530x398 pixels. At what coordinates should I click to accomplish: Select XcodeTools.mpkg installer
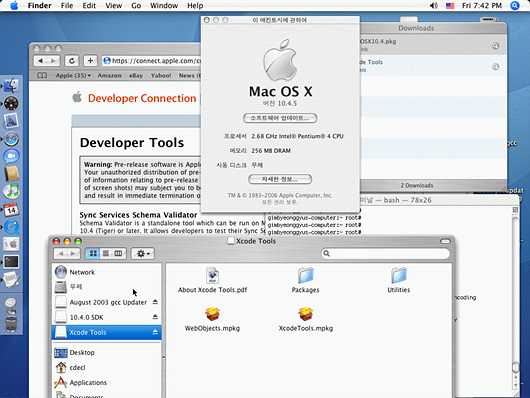(x=306, y=319)
